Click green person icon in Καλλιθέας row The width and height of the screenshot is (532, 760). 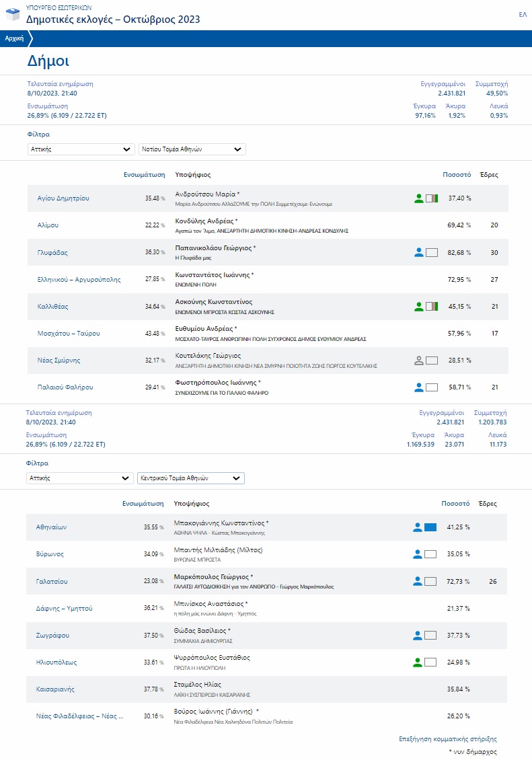tap(418, 306)
